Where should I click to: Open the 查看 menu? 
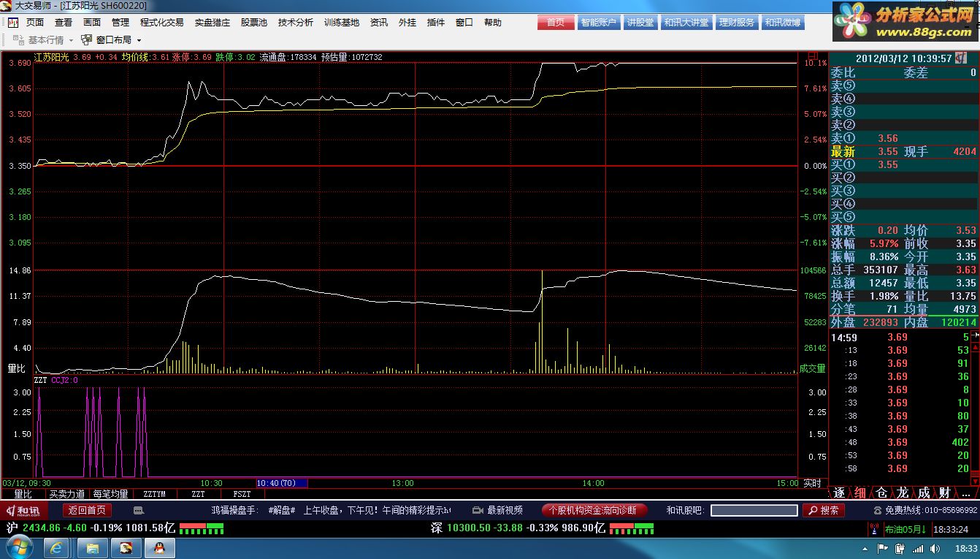(x=64, y=23)
